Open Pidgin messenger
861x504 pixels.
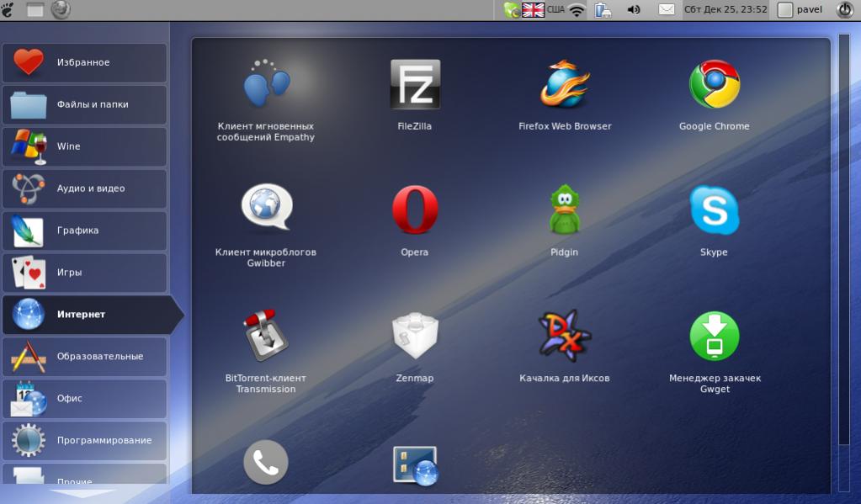tap(565, 210)
